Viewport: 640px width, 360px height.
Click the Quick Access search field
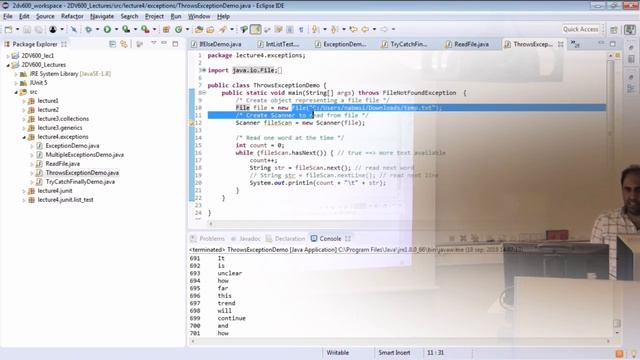click(580, 29)
